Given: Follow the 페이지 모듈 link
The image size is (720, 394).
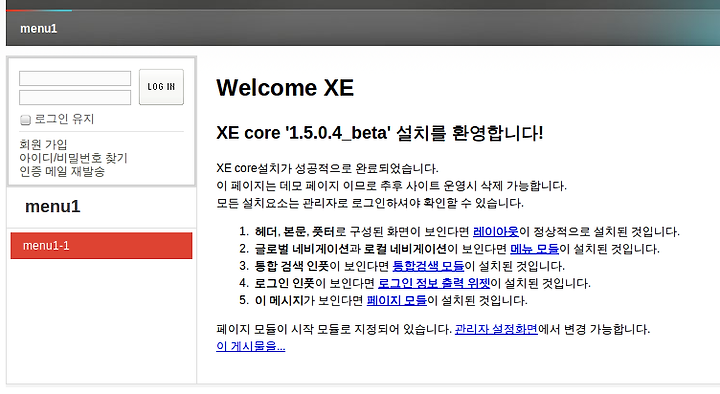Looking at the screenshot, I should coord(397,300).
